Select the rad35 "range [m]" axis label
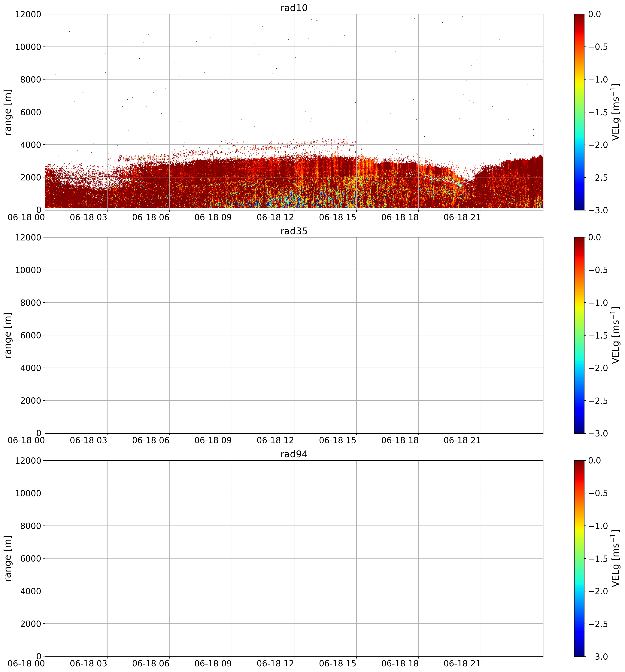 (x=8, y=335)
